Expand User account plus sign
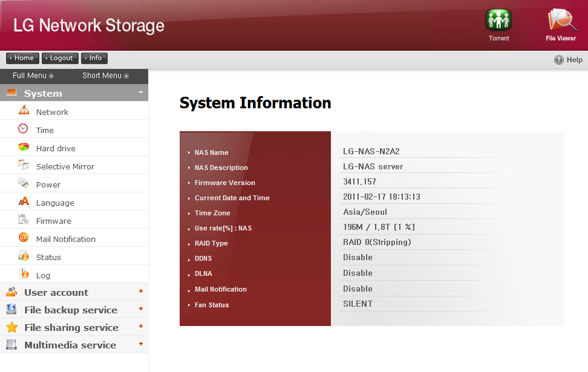Image resolution: width=588 pixels, height=372 pixels. point(141,291)
